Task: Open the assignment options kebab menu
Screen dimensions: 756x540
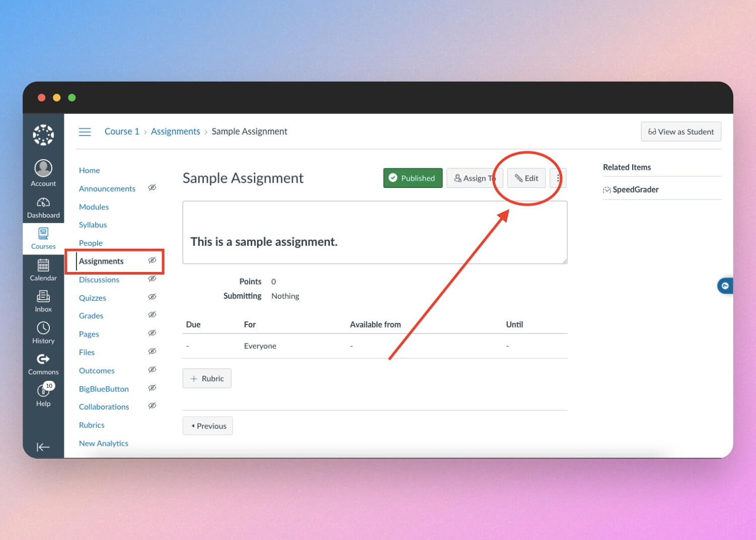Action: [x=558, y=178]
